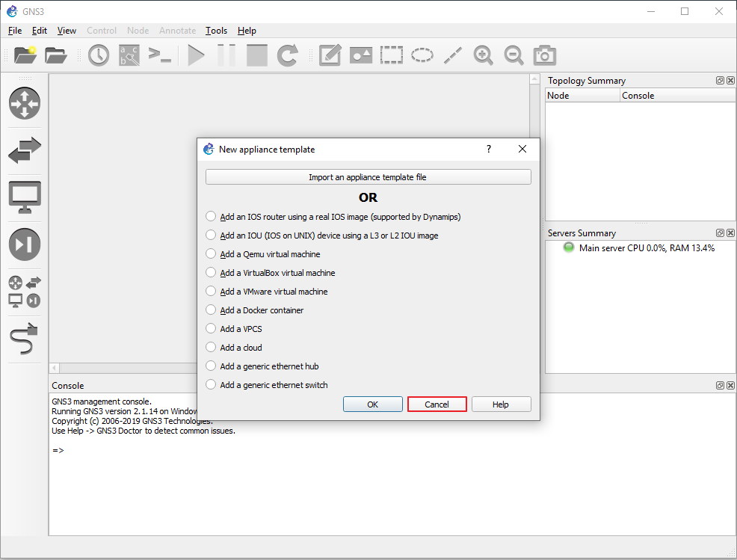Choose Add a Qemu virtual machine
This screenshot has width=737, height=560.
click(x=263, y=254)
